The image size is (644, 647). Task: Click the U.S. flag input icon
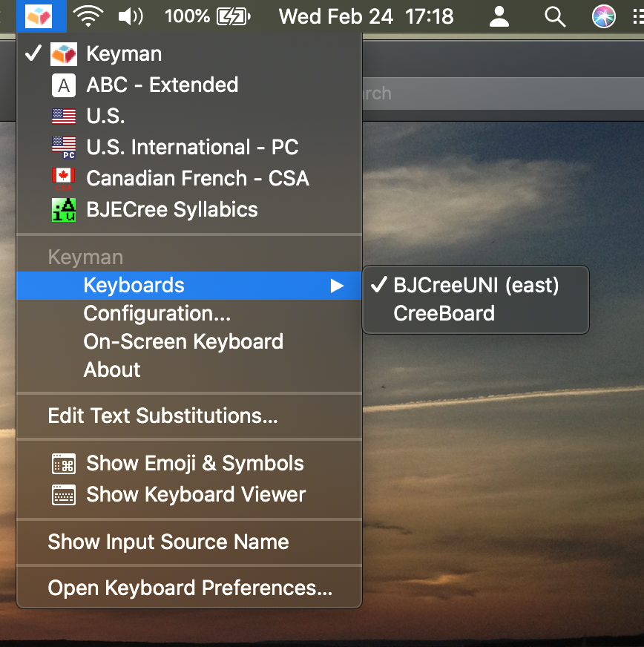63,116
